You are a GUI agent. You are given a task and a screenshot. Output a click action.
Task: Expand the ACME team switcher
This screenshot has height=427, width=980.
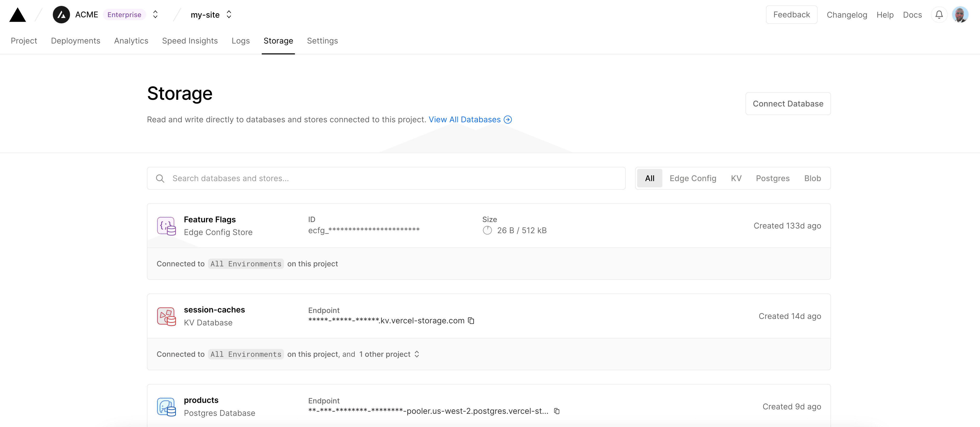tap(155, 15)
